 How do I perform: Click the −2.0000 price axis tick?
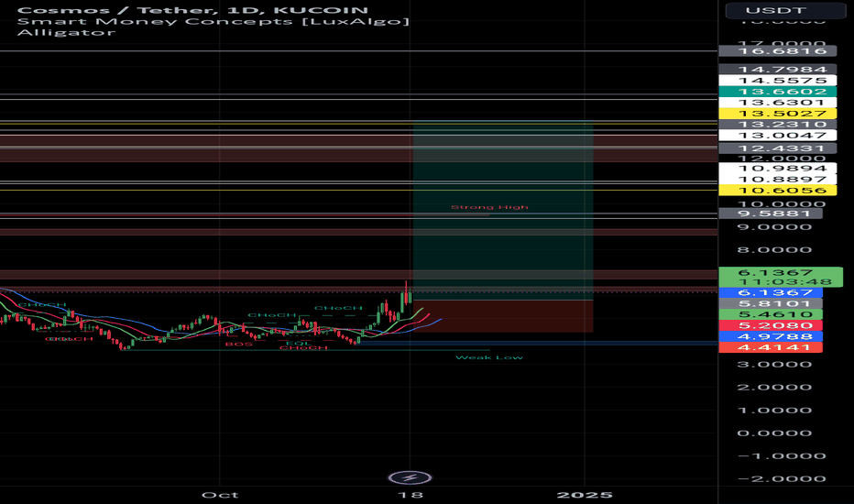(x=781, y=479)
